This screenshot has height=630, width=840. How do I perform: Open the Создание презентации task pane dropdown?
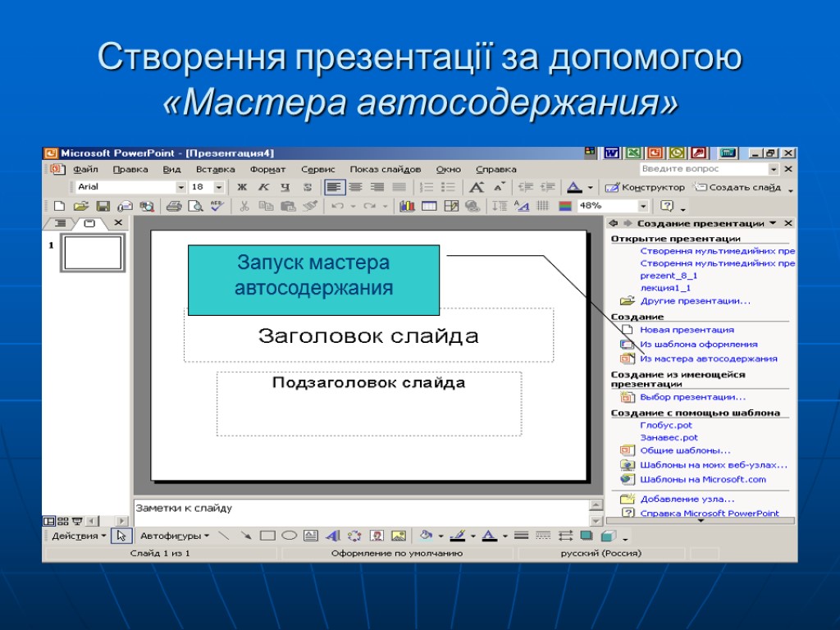click(773, 223)
